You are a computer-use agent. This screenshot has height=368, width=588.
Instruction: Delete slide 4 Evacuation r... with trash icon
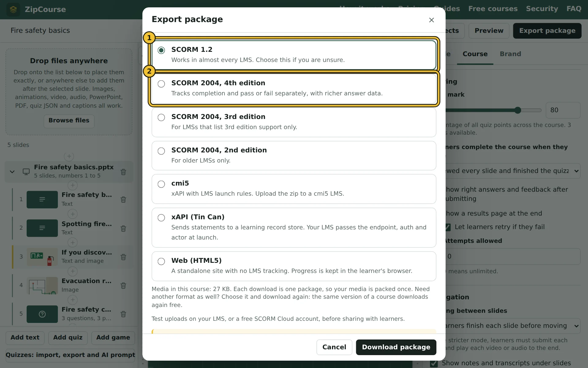[123, 286]
